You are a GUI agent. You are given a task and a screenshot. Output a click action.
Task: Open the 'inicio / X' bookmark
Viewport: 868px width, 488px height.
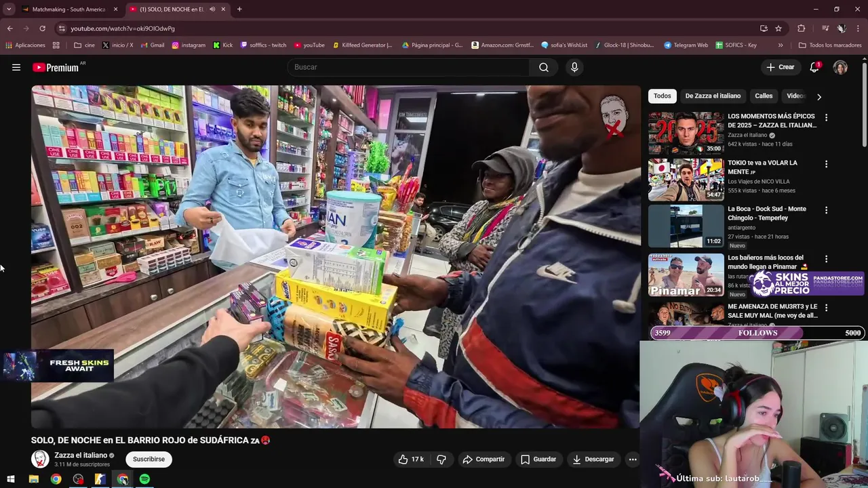117,45
